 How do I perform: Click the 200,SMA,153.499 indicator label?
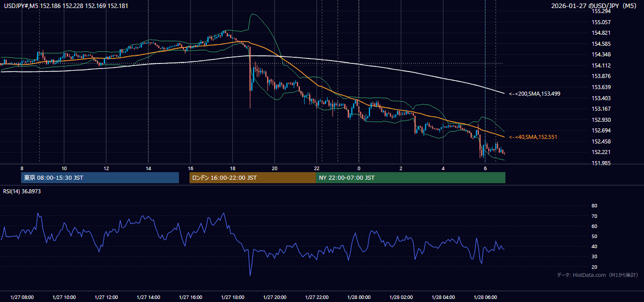[535, 94]
